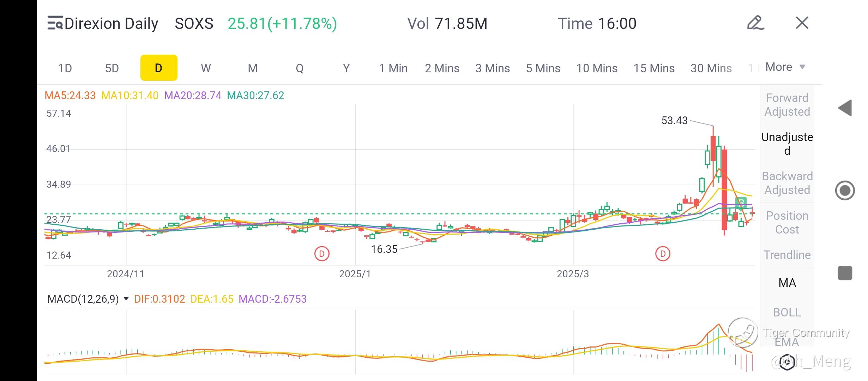Tap the Trendline button
Screen dimensions: 868x381
(787, 255)
